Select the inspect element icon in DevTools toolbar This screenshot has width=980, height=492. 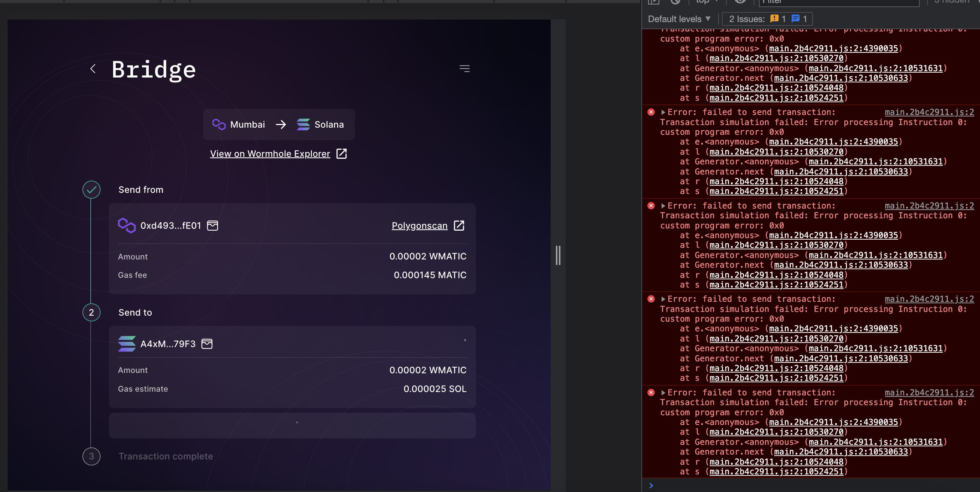[654, 2]
